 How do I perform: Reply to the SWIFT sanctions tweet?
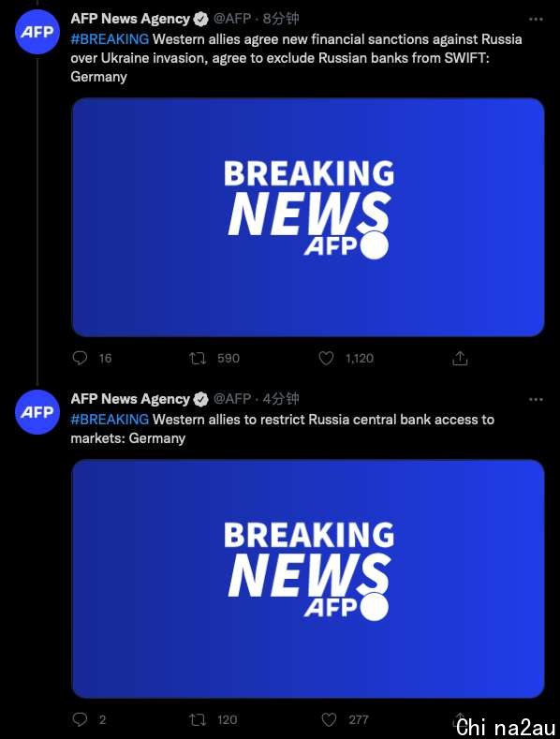click(80, 358)
